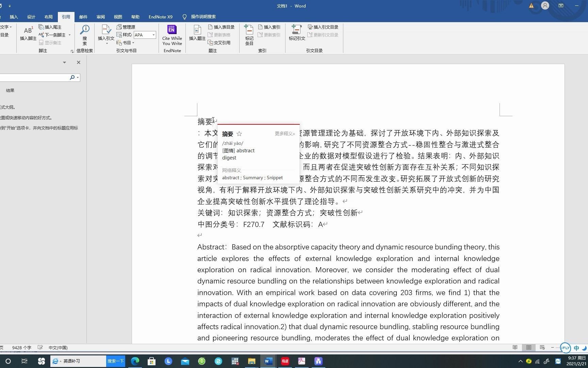This screenshot has width=588, height=368.
Task: Open Youdao dictionary from taskbar
Action: (x=285, y=361)
